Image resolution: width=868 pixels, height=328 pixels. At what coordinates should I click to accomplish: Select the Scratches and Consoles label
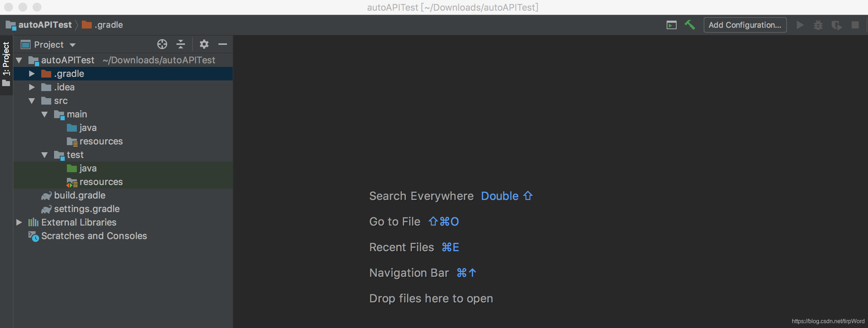point(94,236)
